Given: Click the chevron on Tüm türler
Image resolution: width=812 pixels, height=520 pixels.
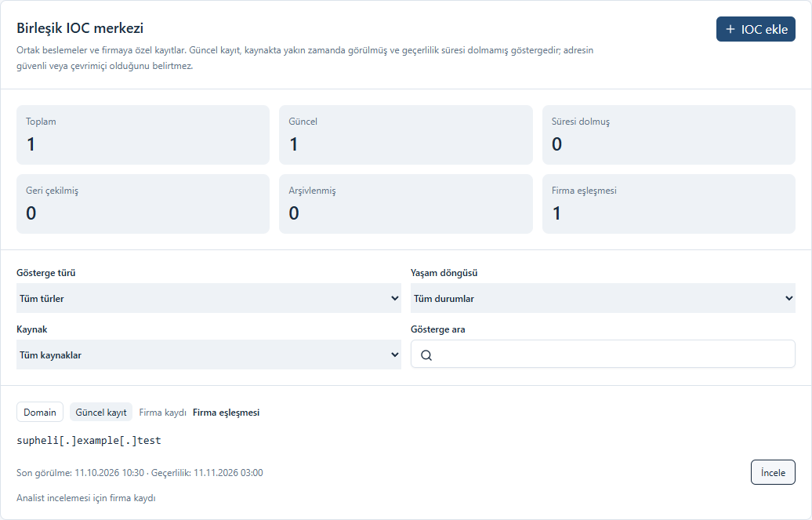Looking at the screenshot, I should click(394, 298).
